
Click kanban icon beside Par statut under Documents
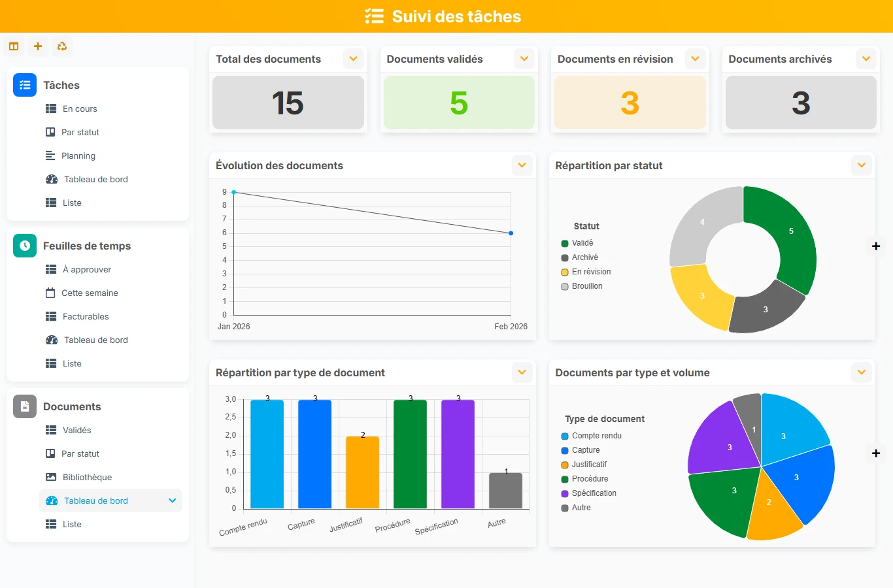[x=50, y=453]
